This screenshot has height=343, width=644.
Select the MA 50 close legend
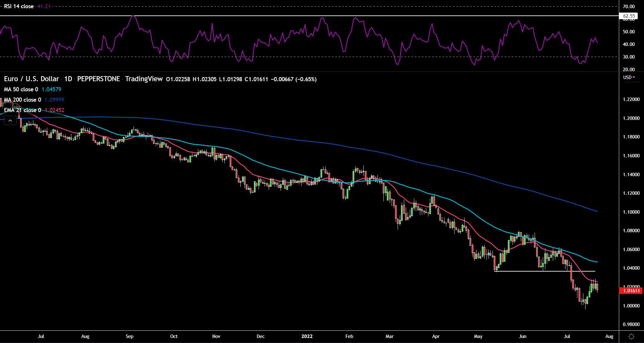coord(21,89)
